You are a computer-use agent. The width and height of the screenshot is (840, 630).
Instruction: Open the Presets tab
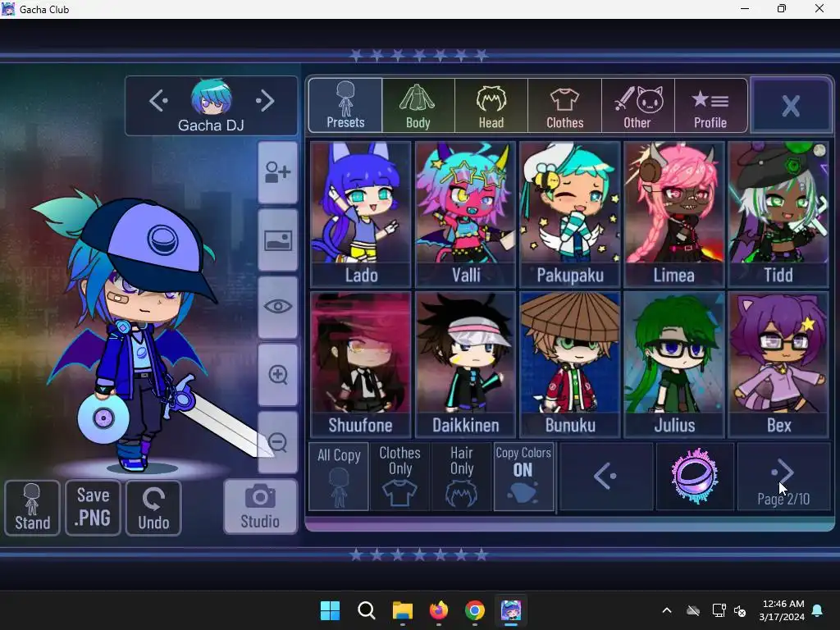pos(345,106)
